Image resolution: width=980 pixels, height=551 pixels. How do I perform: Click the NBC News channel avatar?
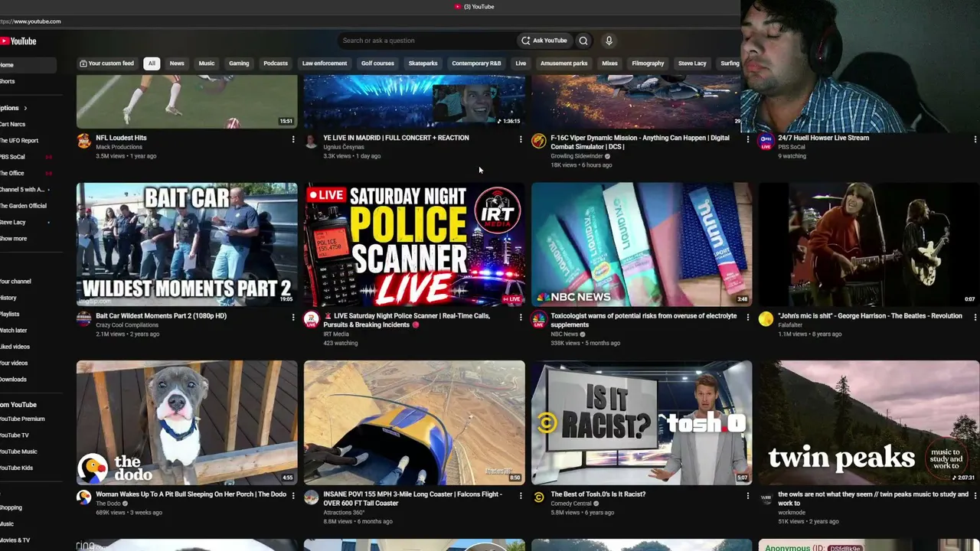(539, 319)
